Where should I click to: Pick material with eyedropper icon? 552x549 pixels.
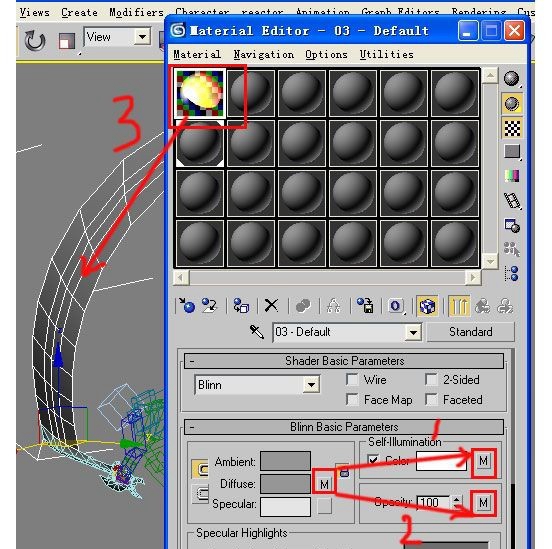click(x=256, y=332)
